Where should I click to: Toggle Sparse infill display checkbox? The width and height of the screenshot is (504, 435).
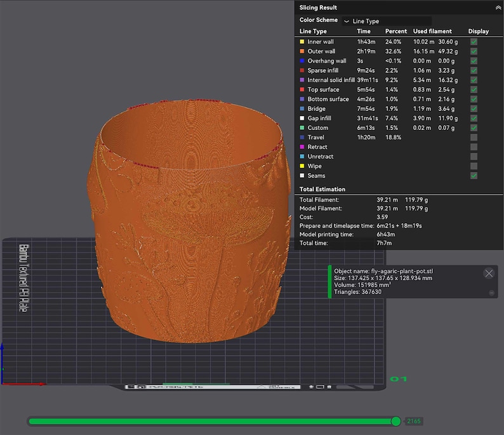pyautogui.click(x=474, y=70)
